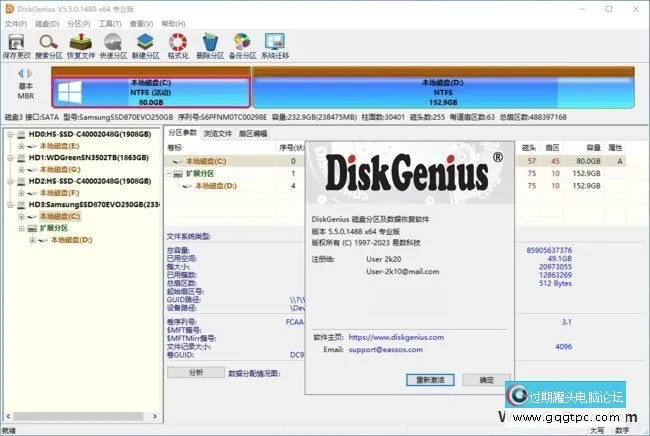Open the 工具(T) menu
This screenshot has width=650, height=436.
110,24
